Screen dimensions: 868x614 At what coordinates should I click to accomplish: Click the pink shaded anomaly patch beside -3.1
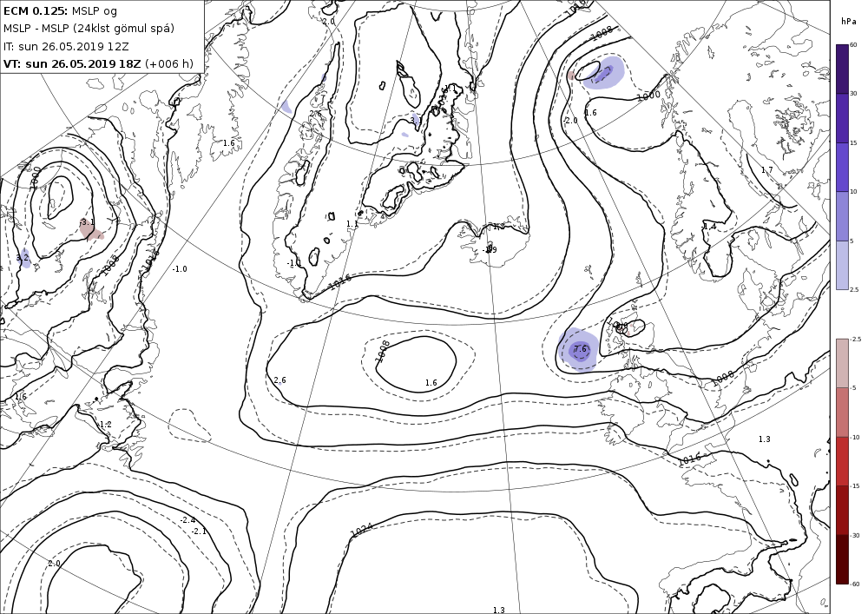pos(91,231)
